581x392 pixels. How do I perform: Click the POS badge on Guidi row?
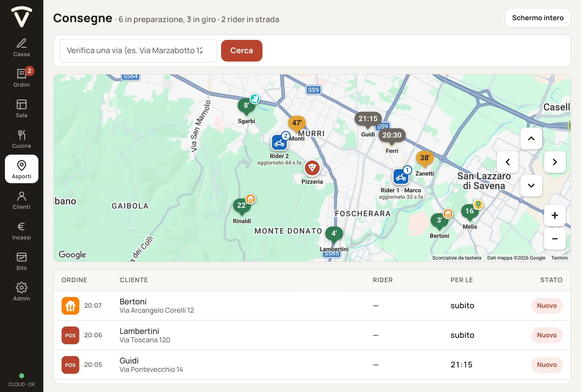[70, 365]
